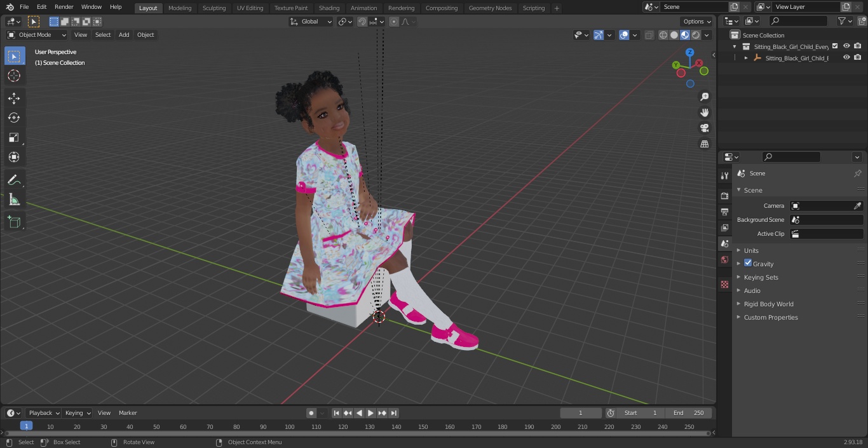Switch to the UV Editing workspace tab
This screenshot has height=448, width=868.
[250, 8]
